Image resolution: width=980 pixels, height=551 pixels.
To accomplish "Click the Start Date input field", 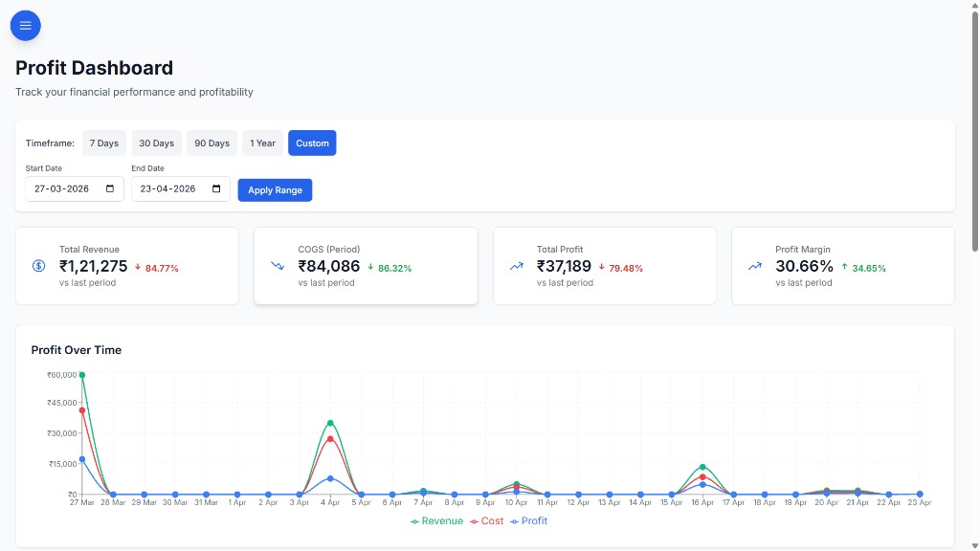I will point(75,188).
